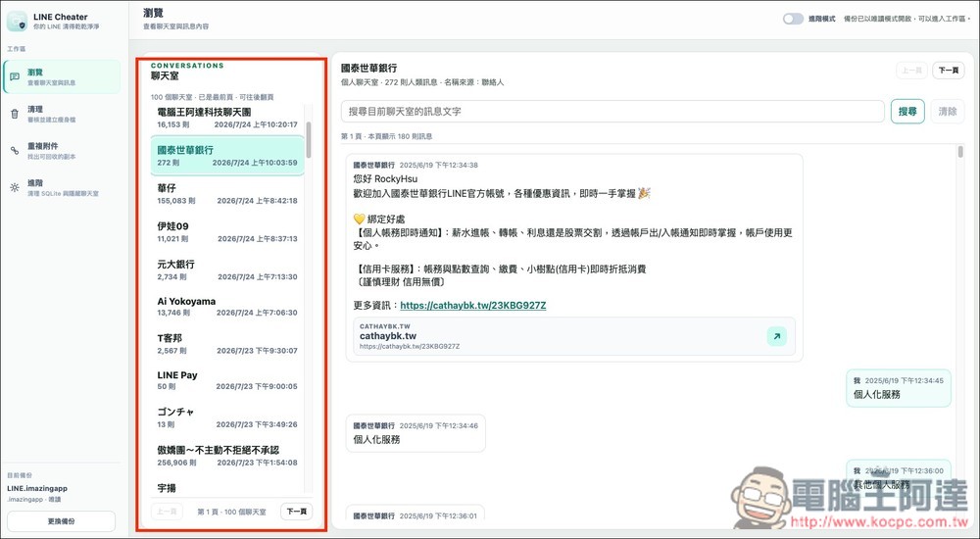Click the 100 個聊天室 list status text
Screen dimensions: 980x539
212,98
